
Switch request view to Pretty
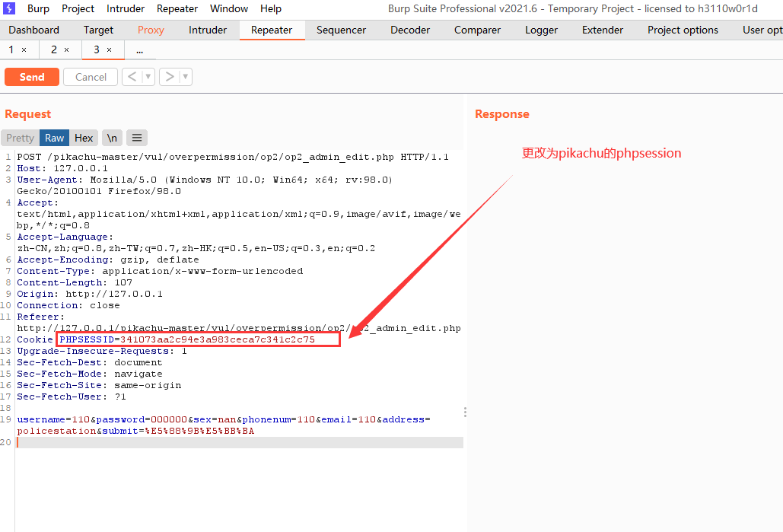click(x=20, y=138)
